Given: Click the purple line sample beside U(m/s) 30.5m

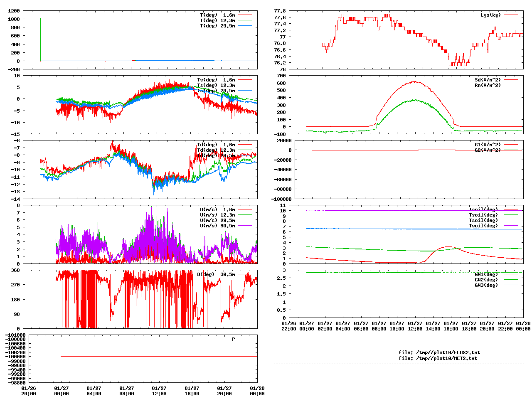Looking at the screenshot, I should pos(245,226).
